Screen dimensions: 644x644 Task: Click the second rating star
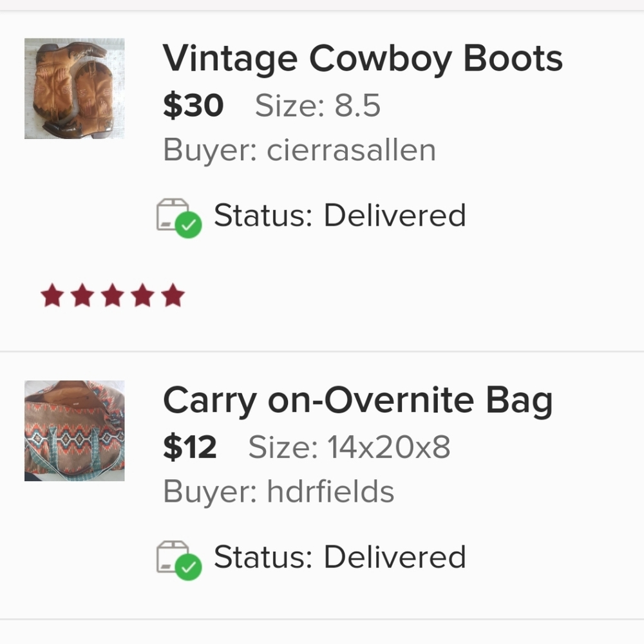[82, 296]
